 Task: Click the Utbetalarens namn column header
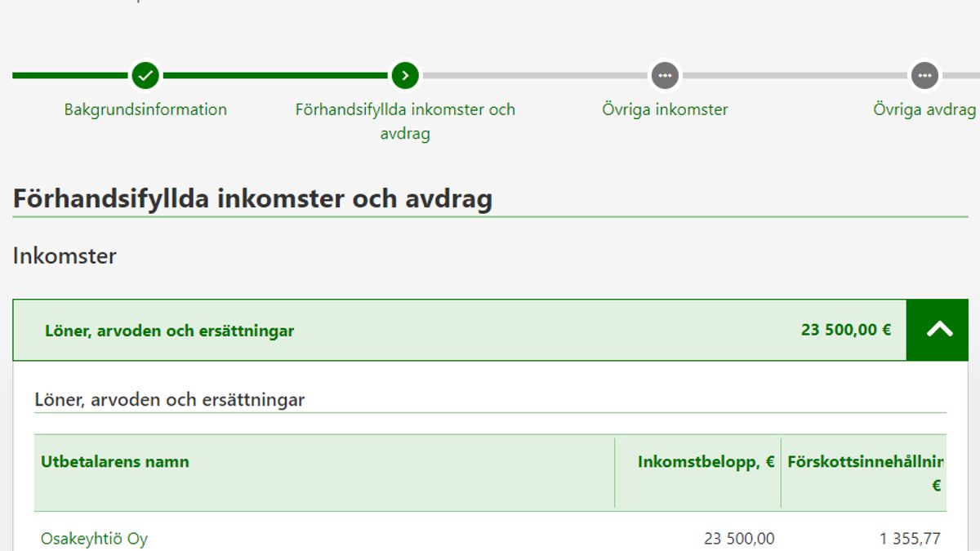click(x=115, y=462)
